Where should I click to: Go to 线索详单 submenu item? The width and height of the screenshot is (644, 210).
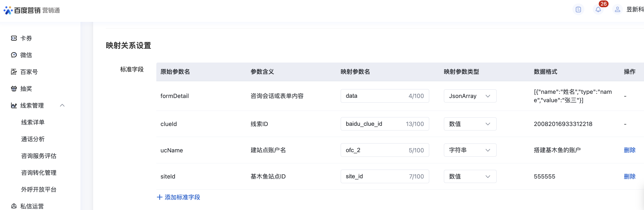pos(33,122)
